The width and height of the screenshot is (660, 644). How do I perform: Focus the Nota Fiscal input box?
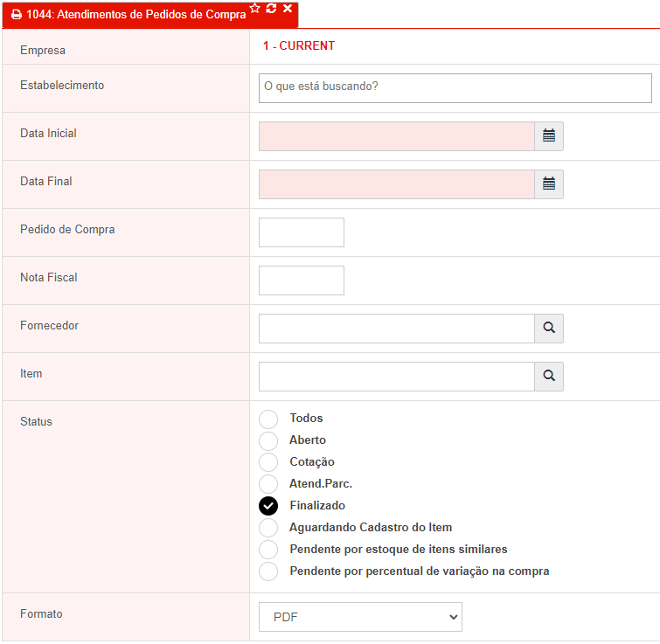302,280
